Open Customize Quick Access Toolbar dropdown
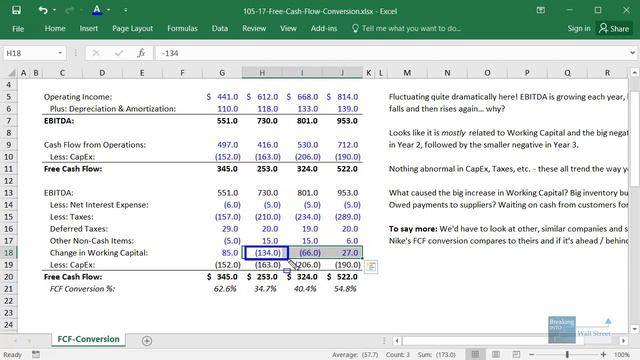This screenshot has width=640, height=360. tap(125, 10)
